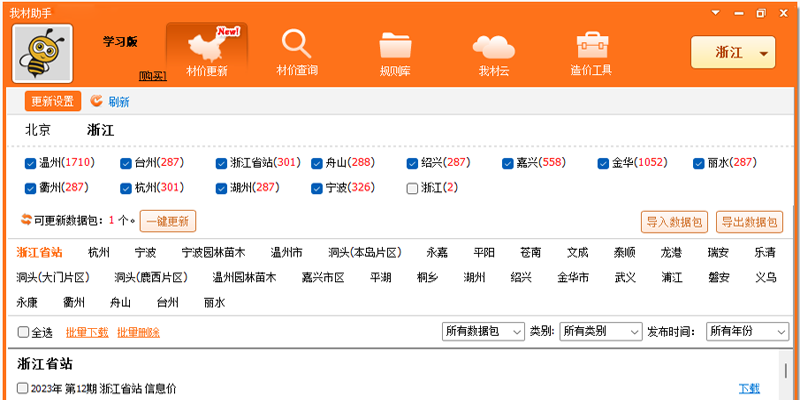800x400 pixels.
Task: Toggle the 丽水(287) checkbox
Action: [x=698, y=163]
